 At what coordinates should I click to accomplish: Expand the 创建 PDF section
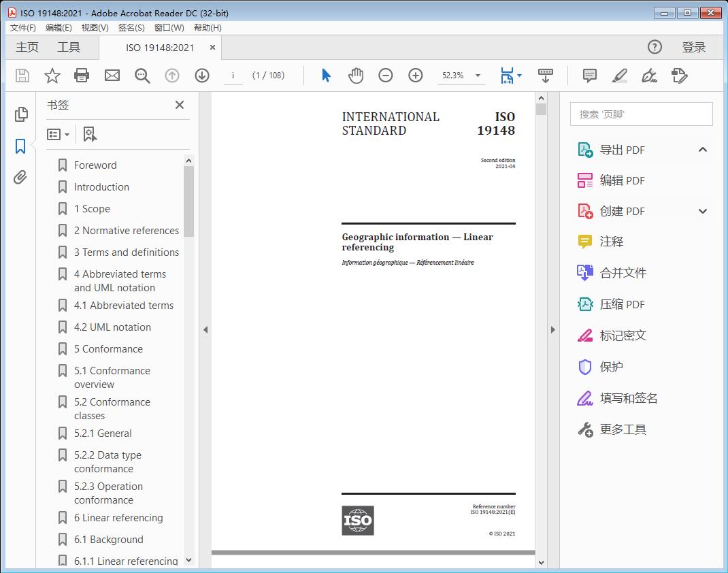click(x=703, y=211)
